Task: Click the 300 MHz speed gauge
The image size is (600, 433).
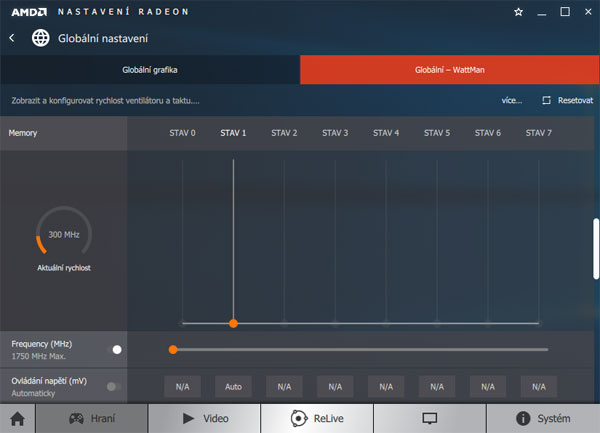Action: (x=64, y=231)
